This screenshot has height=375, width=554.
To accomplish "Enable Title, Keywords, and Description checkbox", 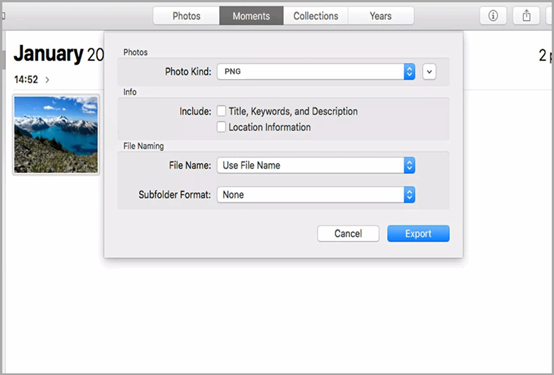I will [x=221, y=111].
